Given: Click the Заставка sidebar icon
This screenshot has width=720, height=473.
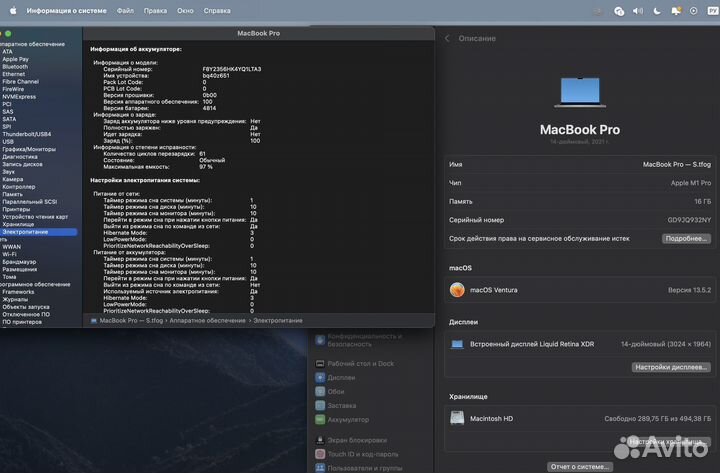Looking at the screenshot, I should click(x=320, y=405).
